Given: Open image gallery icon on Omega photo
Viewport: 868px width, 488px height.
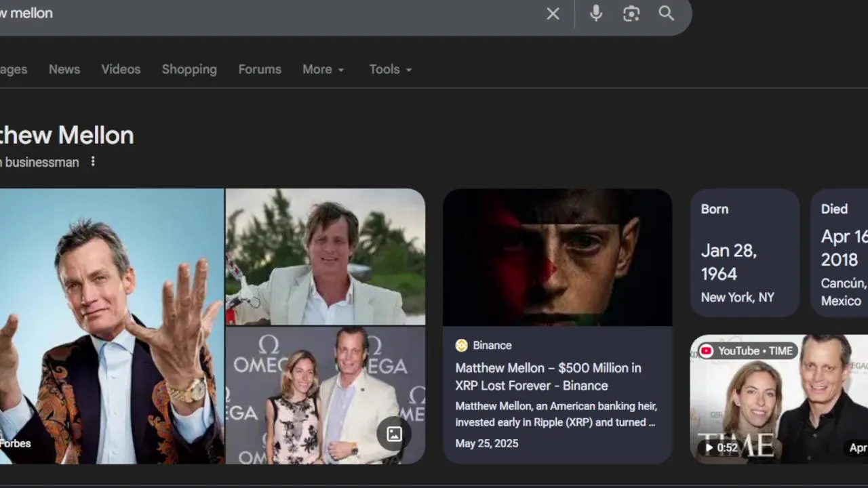Looking at the screenshot, I should click(x=394, y=434).
